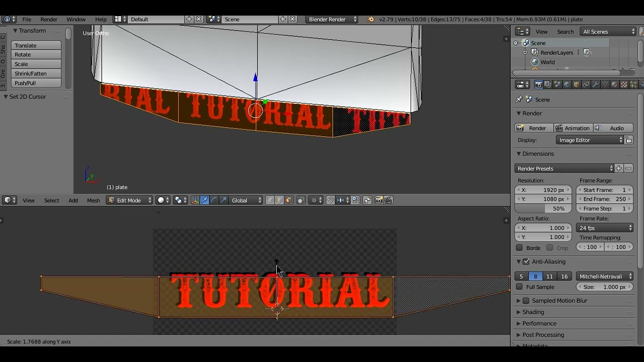Open the Texture properties tab (checker icon)
This screenshot has height=362, width=644.
624,84
